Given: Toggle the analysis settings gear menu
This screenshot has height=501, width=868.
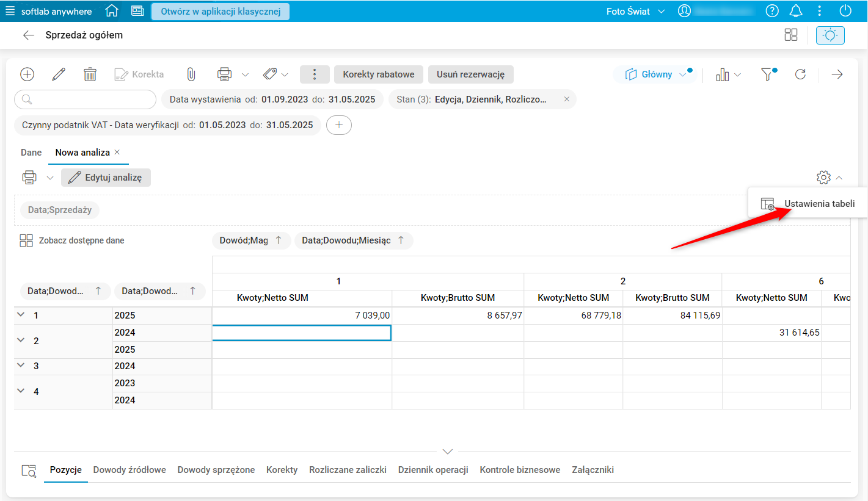Looking at the screenshot, I should (x=823, y=178).
